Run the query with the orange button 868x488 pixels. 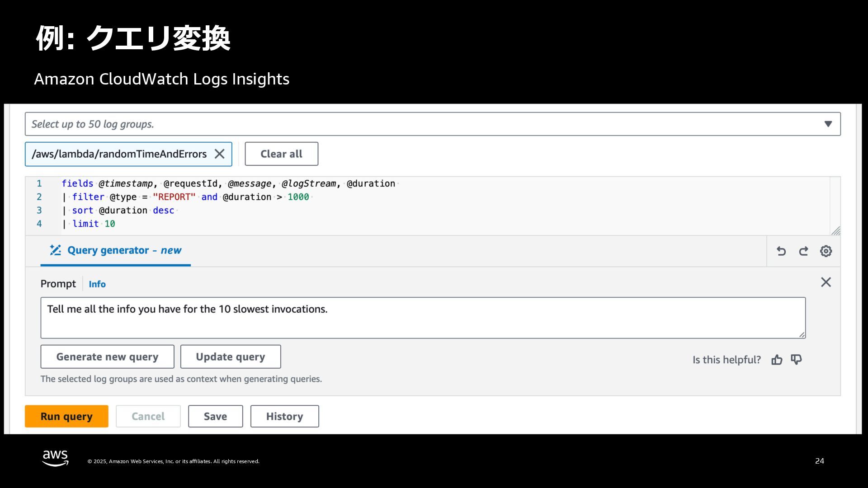click(66, 417)
